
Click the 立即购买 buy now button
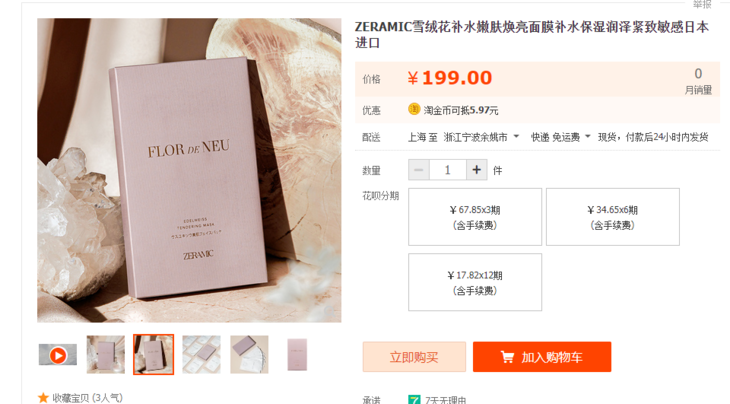coord(414,357)
